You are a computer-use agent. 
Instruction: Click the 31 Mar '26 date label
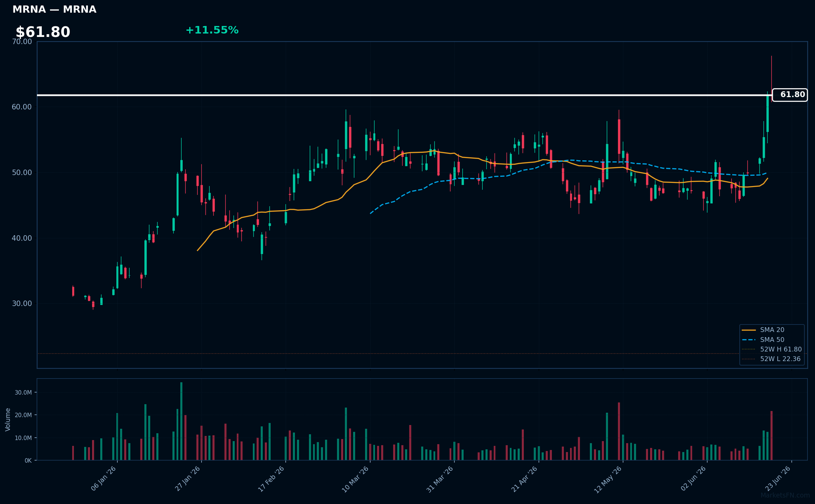pyautogui.click(x=440, y=479)
